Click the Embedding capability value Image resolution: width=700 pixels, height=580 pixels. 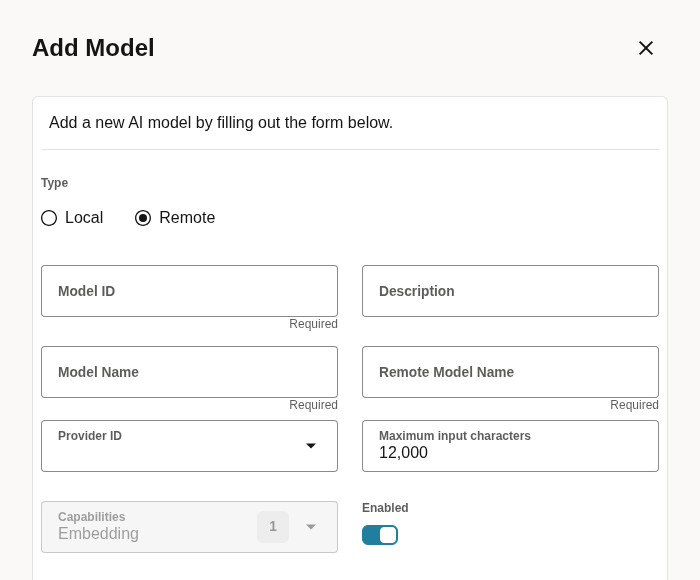tap(98, 533)
